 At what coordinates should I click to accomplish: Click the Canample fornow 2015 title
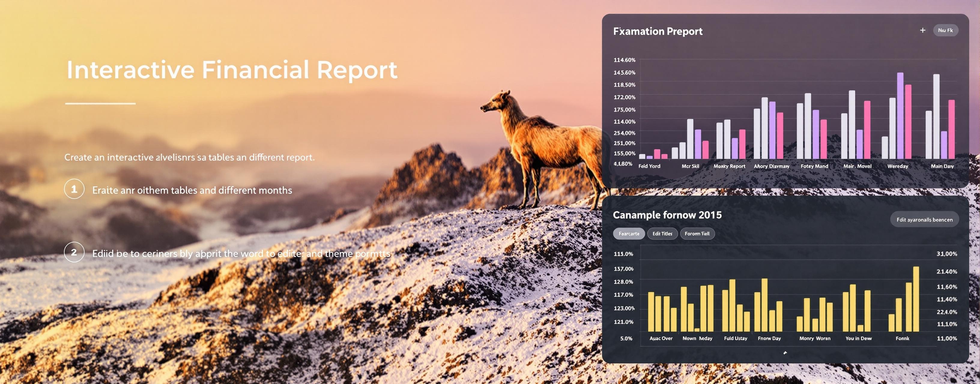[667, 215]
